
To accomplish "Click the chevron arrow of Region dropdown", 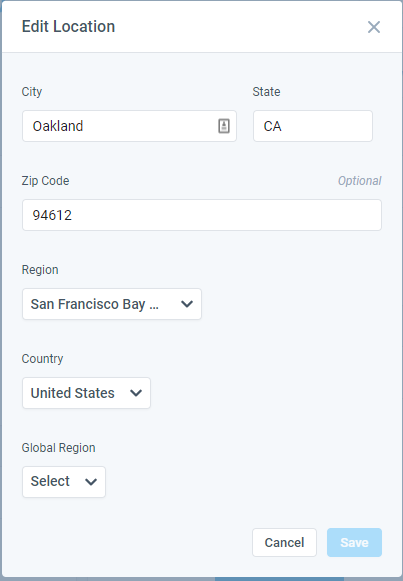I will [x=187, y=304].
